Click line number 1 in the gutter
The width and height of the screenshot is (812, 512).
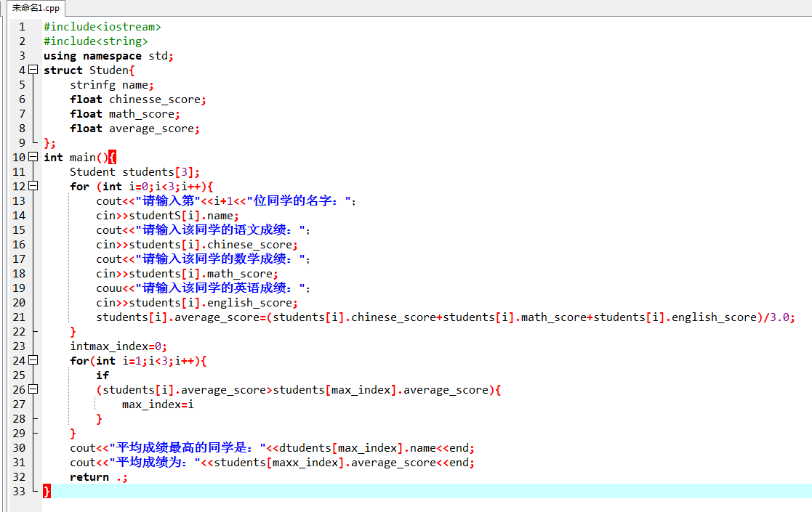[x=22, y=27]
